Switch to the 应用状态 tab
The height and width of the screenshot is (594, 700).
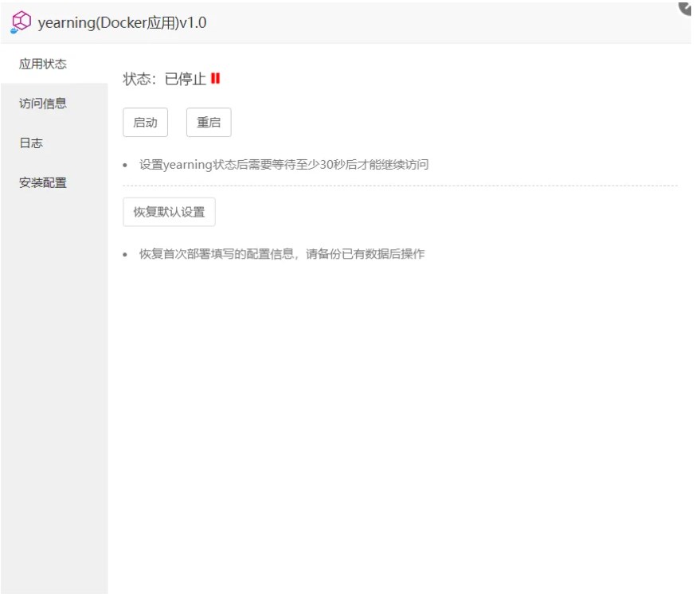[43, 64]
